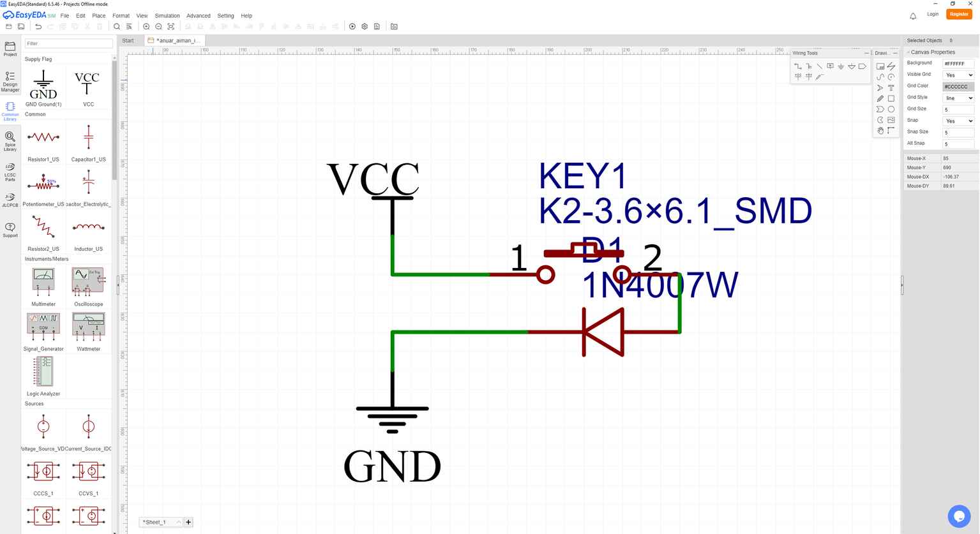
Task: Click the Background color field
Action: point(958,64)
